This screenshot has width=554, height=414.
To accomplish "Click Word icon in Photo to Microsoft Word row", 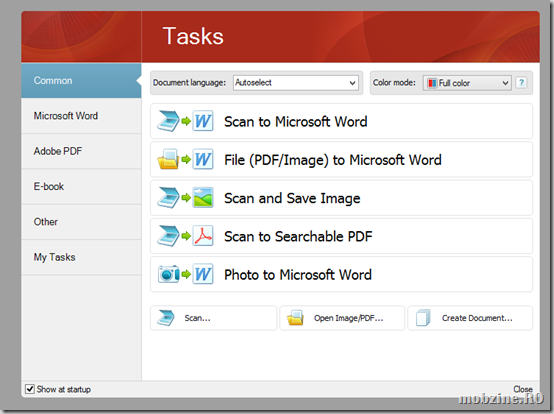I will [x=203, y=274].
